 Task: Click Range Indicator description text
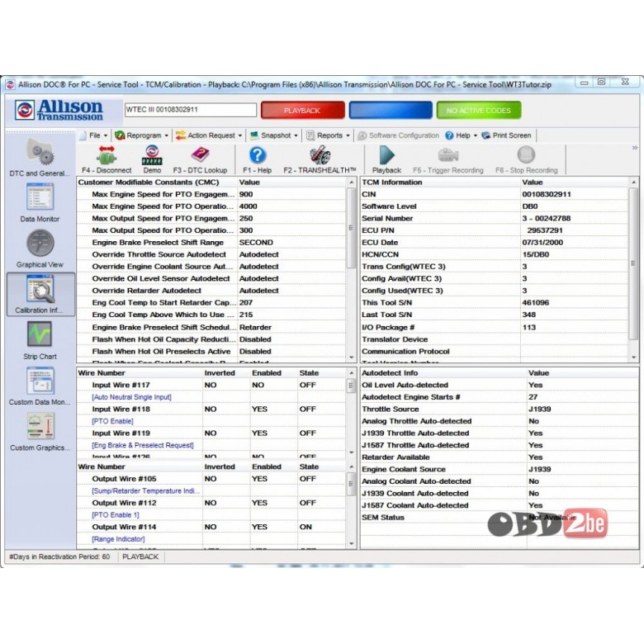tap(118, 539)
